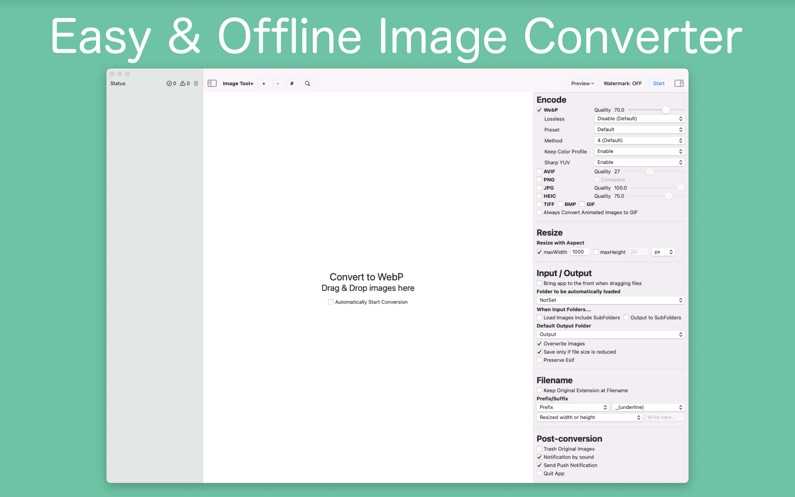This screenshot has width=795, height=497.
Task: Toggle the left sidebar panel icon
Action: (212, 84)
